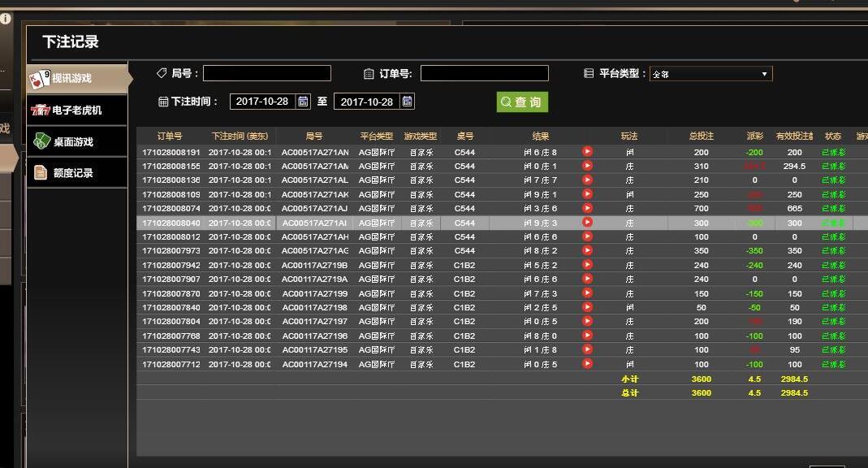Open the start date calendar picker
This screenshot has width=868, height=468.
click(303, 102)
